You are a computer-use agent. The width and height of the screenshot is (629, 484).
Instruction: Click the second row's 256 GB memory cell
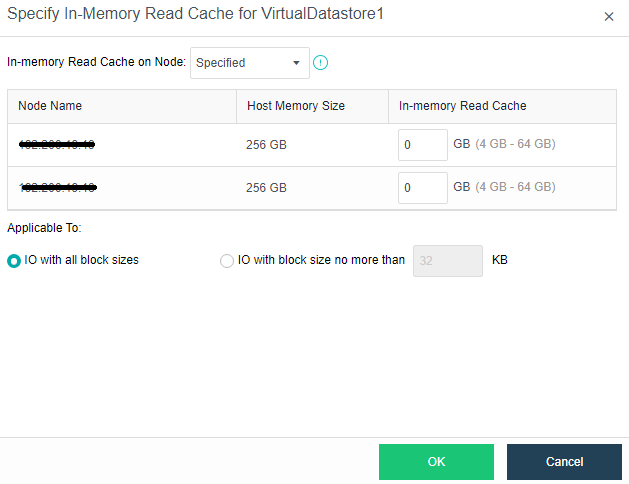pos(266,187)
